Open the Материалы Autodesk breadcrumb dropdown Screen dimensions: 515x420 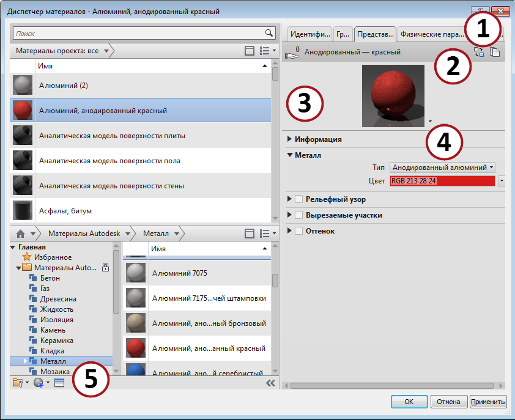(128, 234)
